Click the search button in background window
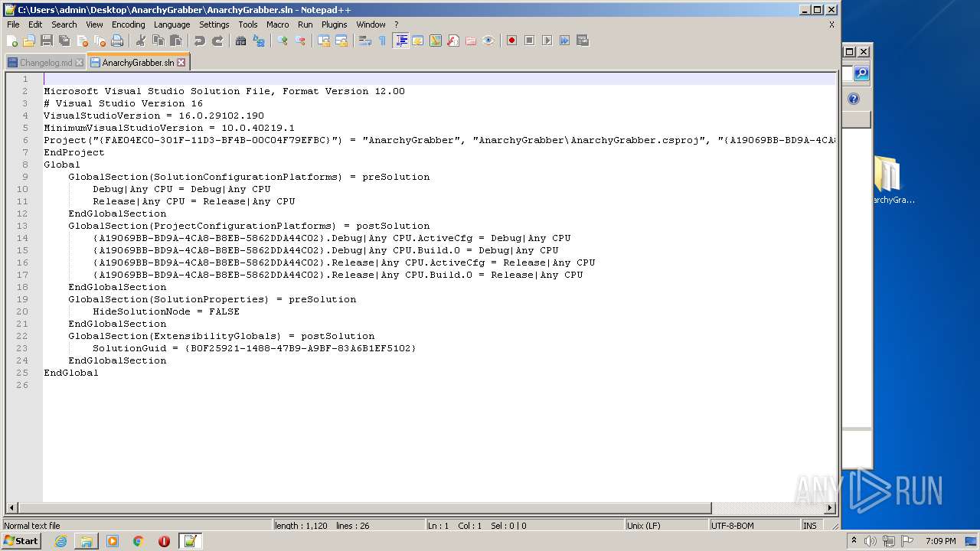Screen dimensions: 980x551 click(x=861, y=73)
